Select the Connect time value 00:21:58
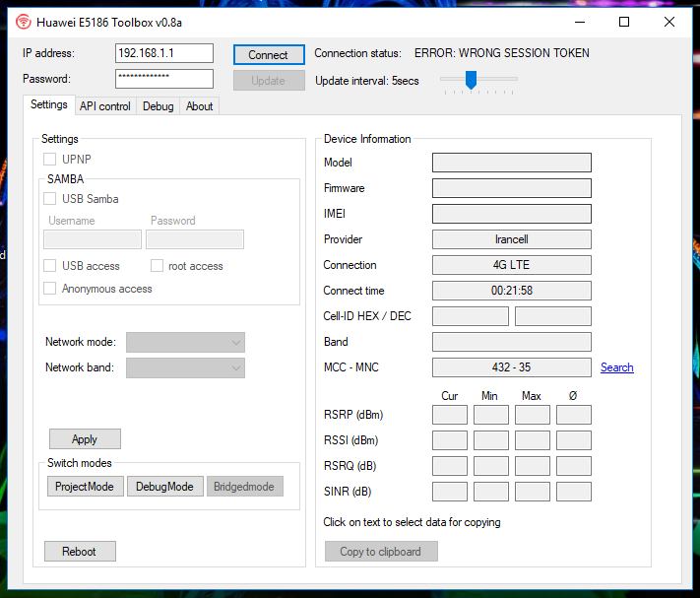Screen dimensions: 700x598 pos(512,291)
